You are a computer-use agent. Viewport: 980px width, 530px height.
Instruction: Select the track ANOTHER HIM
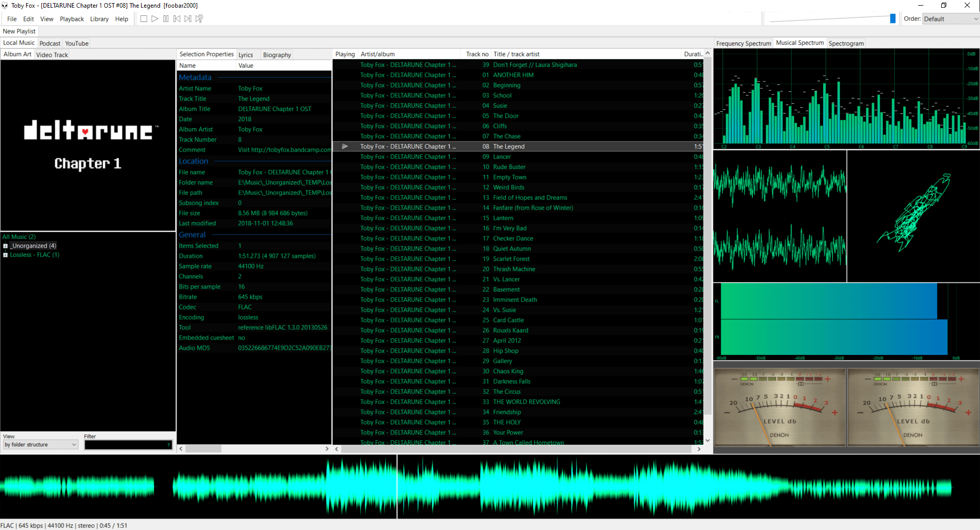(518, 75)
